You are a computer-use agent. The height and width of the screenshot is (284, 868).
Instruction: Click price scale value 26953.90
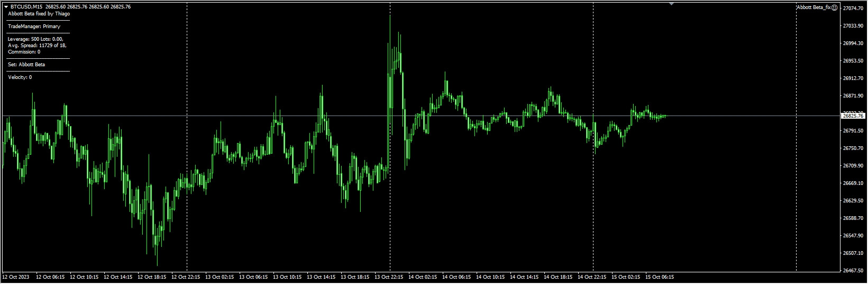pyautogui.click(x=853, y=61)
